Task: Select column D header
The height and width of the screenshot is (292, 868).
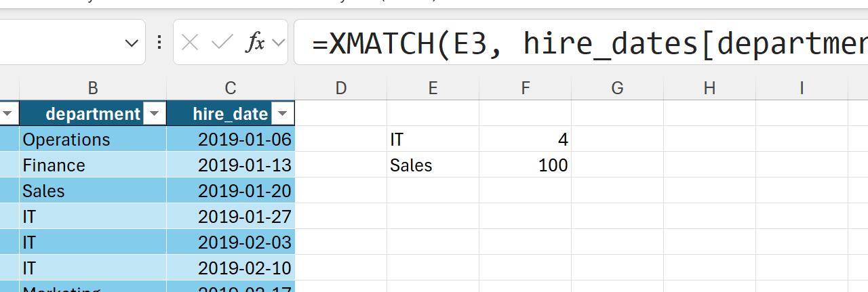Action: coord(341,87)
